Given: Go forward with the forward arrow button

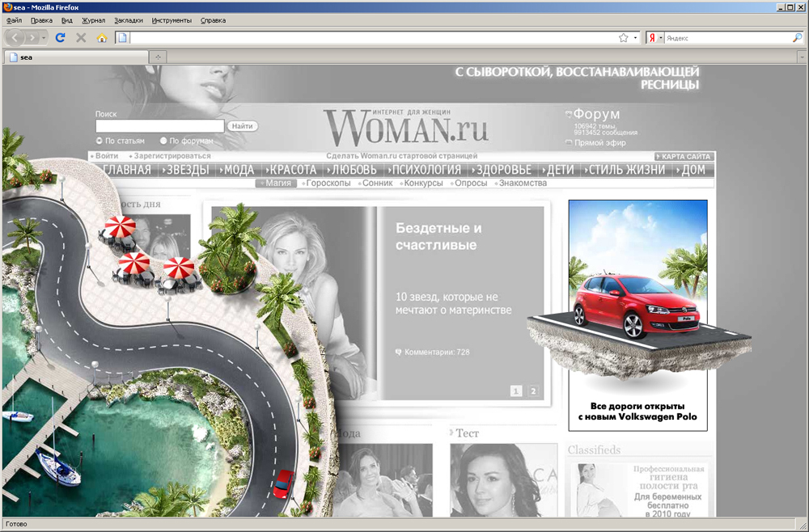Looking at the screenshot, I should pyautogui.click(x=32, y=38).
